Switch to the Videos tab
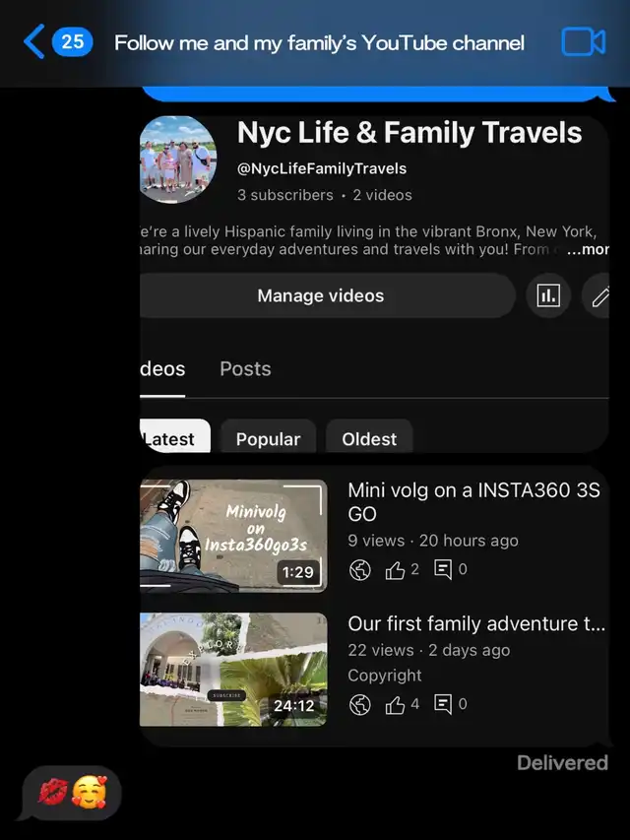630x840 pixels. point(162,369)
